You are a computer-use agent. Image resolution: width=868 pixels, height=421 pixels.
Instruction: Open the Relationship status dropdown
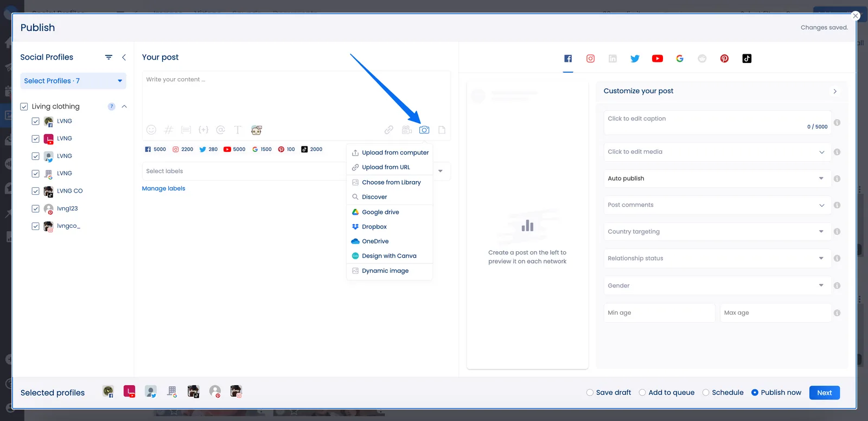[717, 258]
